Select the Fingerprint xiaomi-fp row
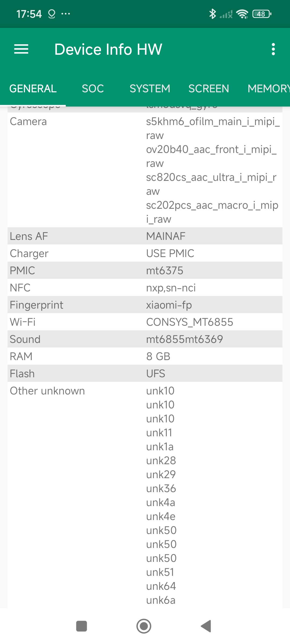The width and height of the screenshot is (290, 644). (x=145, y=305)
